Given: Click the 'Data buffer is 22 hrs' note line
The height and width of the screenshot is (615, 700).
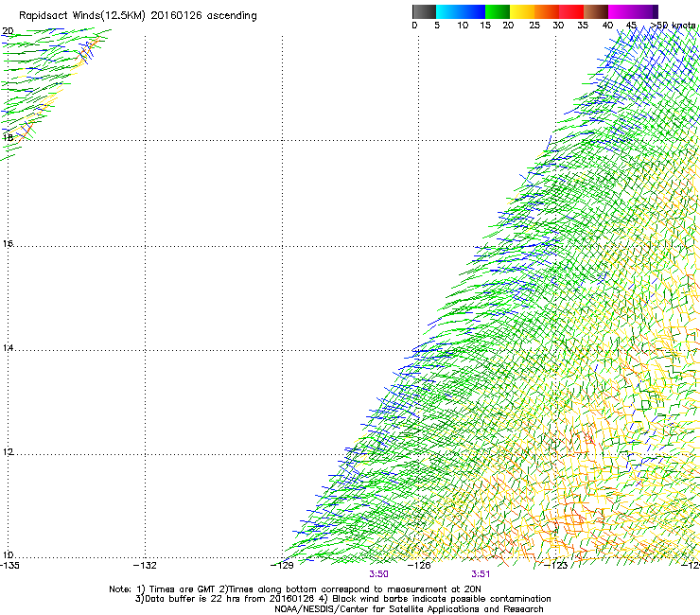Looking at the screenshot, I should click(x=342, y=599).
